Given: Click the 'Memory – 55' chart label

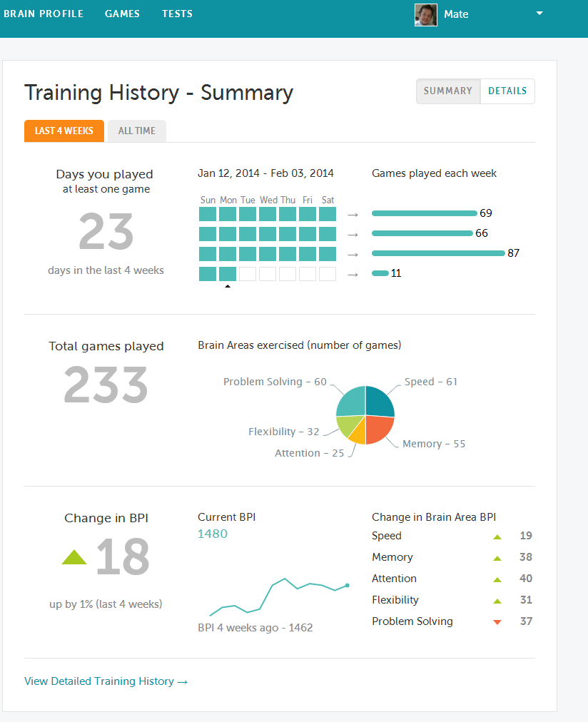Looking at the screenshot, I should pos(434,444).
